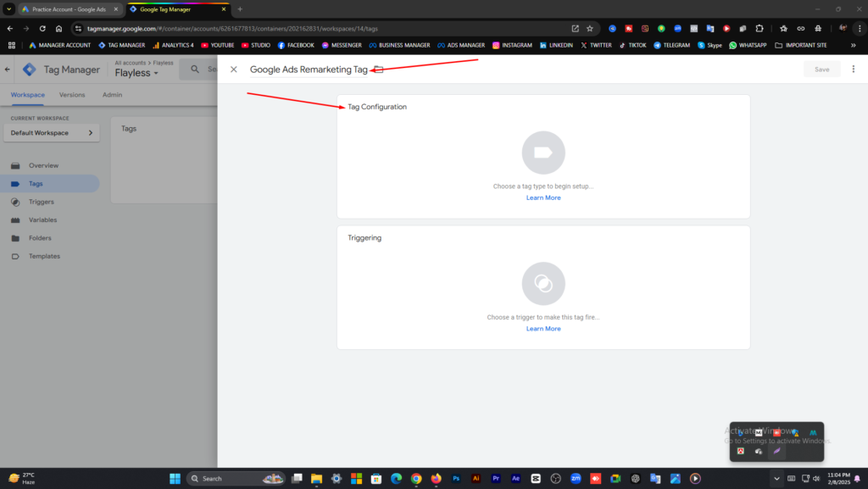868x489 pixels.
Task: Open the Chrome apps grid in the bookmarks bar
Action: pos(12,46)
